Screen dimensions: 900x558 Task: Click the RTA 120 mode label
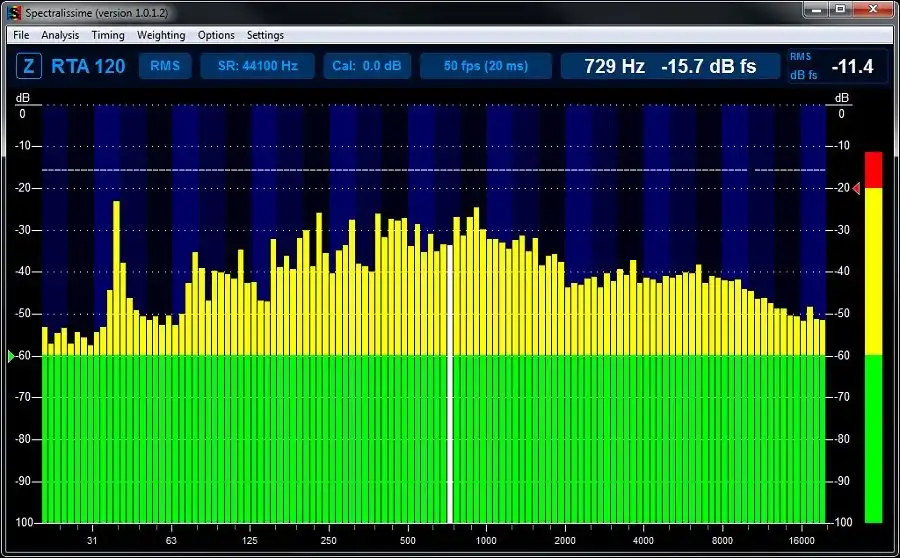(x=88, y=67)
